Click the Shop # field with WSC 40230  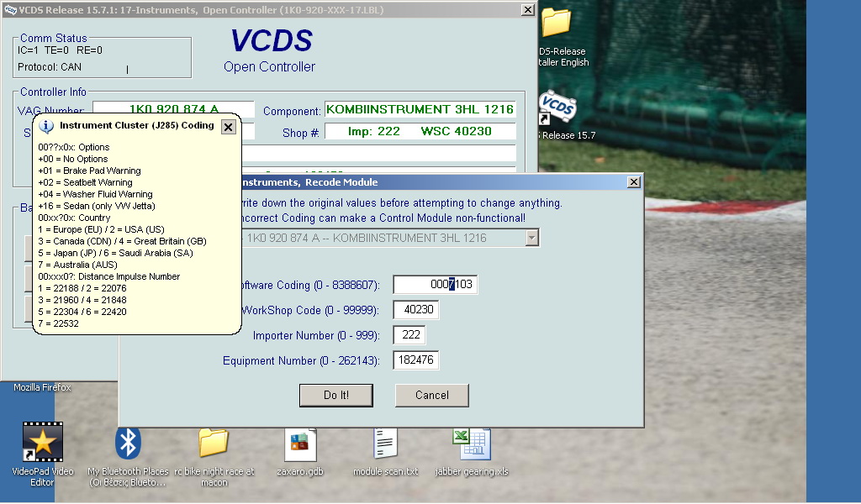(420, 131)
